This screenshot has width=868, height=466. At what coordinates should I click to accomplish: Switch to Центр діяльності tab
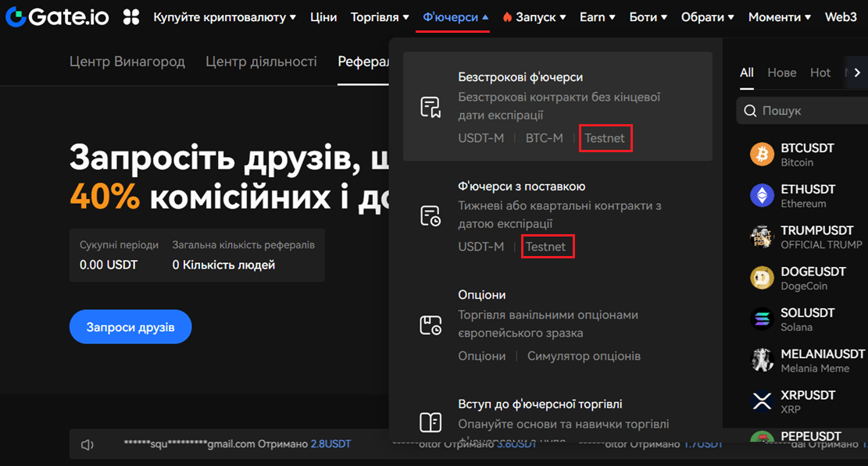click(x=261, y=62)
